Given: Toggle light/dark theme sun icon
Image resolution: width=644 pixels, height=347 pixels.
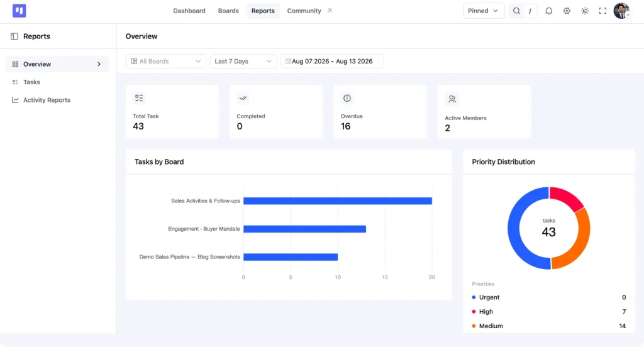Looking at the screenshot, I should 585,11.
